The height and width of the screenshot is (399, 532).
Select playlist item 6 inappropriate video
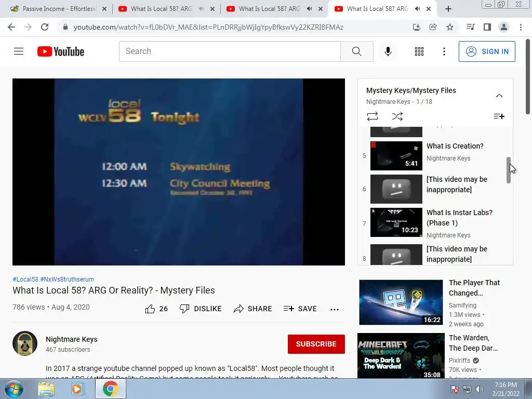[434, 189]
